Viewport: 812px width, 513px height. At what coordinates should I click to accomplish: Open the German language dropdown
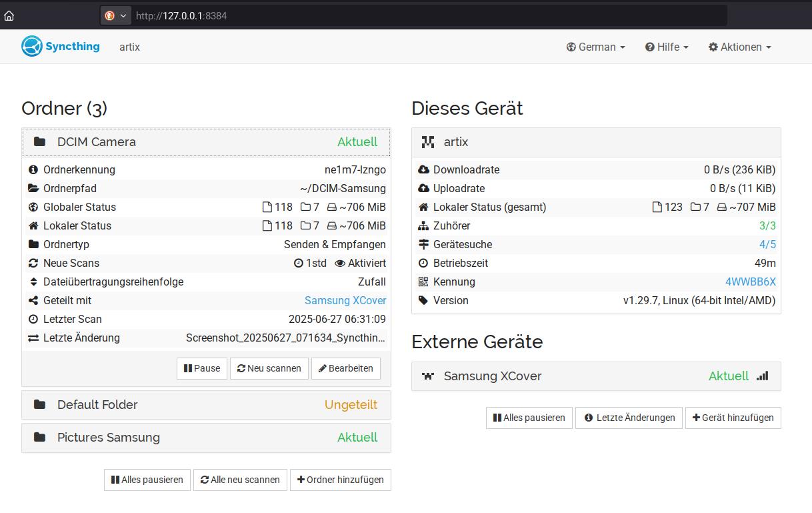(596, 47)
